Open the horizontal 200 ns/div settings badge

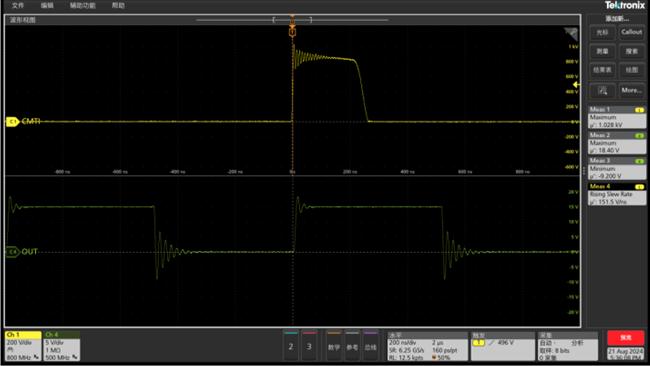(427, 346)
